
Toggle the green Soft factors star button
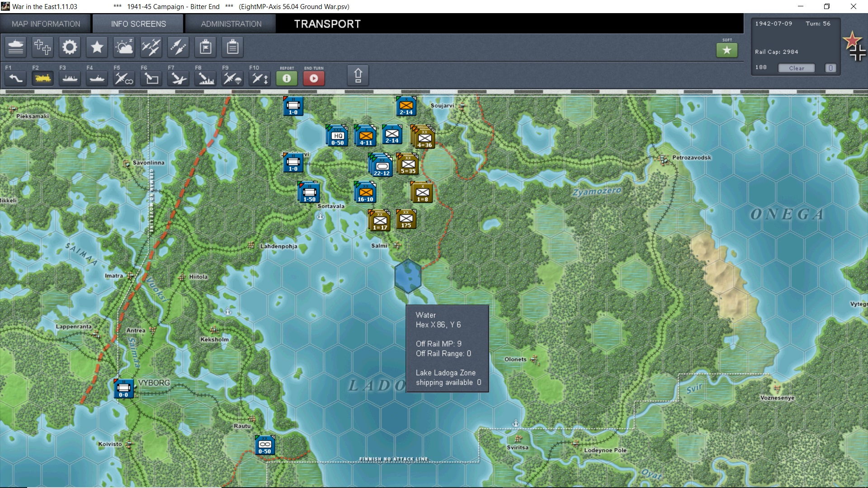coord(726,50)
